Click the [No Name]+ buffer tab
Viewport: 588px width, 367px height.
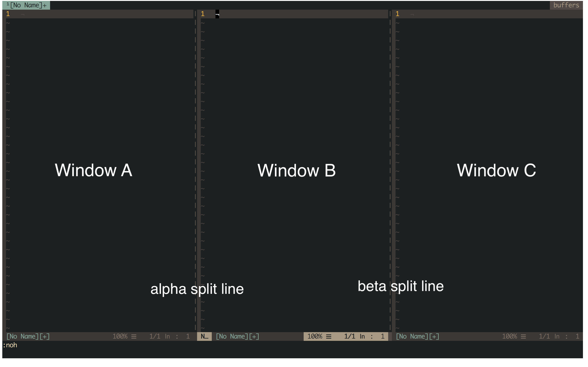pos(26,5)
